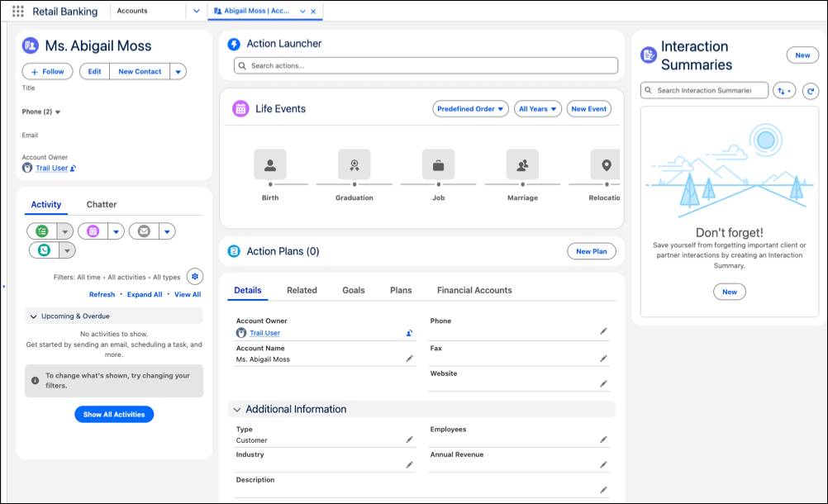Edit the Type field pencil
The width and height of the screenshot is (828, 504).
click(x=409, y=440)
